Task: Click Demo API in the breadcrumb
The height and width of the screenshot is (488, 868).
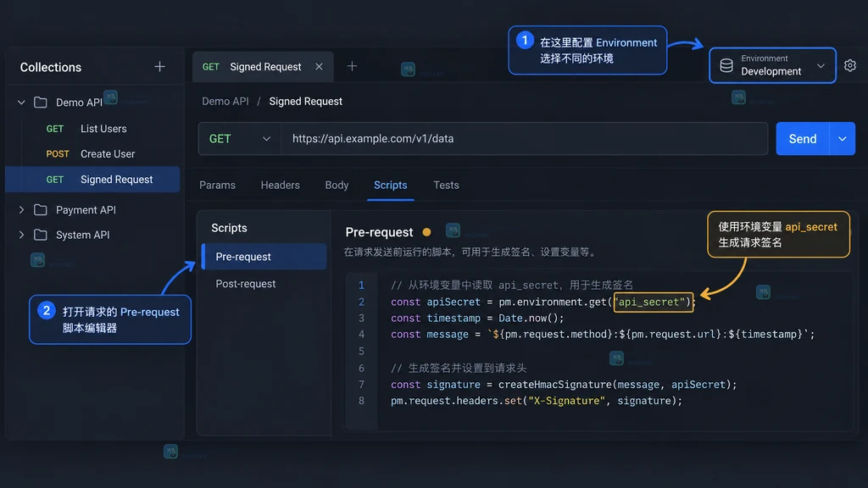Action: pos(225,102)
